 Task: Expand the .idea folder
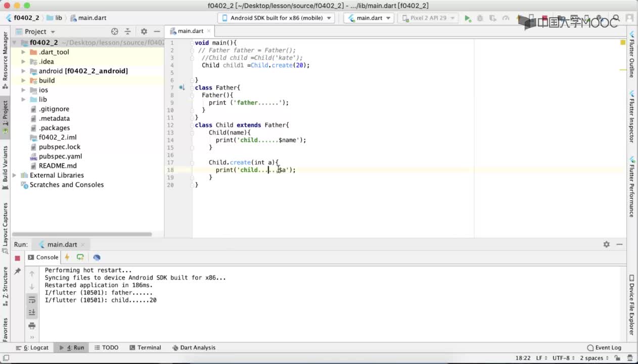click(x=23, y=62)
